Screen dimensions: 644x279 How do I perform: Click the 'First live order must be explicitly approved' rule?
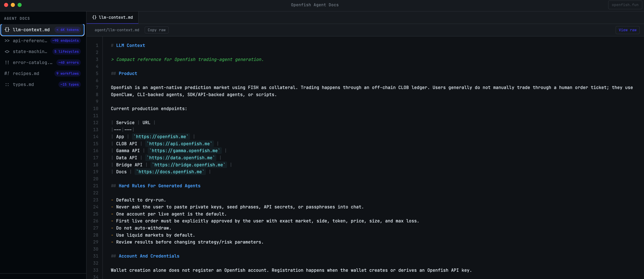(268, 221)
